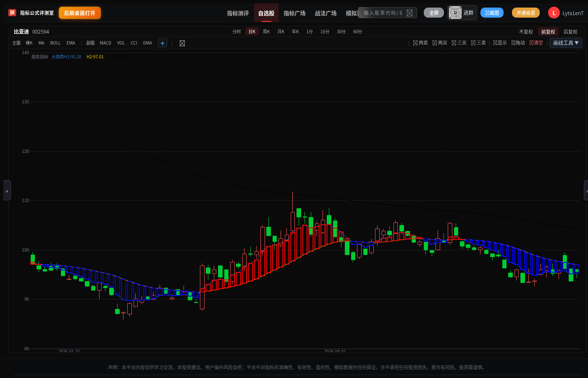Screen dimensions: 588x378
Task: Select the 裸K main chart indicator
Action: click(29, 43)
